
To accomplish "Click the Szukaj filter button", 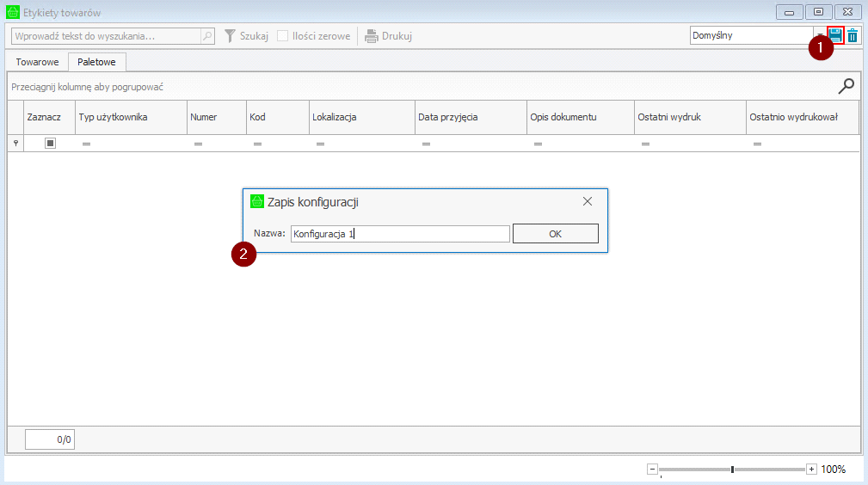I will 246,36.
